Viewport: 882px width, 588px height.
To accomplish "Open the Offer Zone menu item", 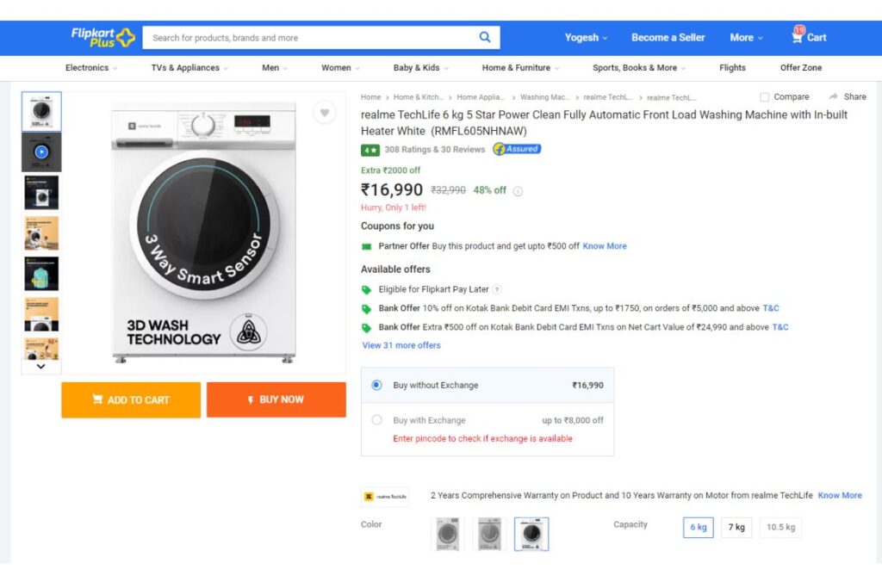I will click(x=801, y=68).
